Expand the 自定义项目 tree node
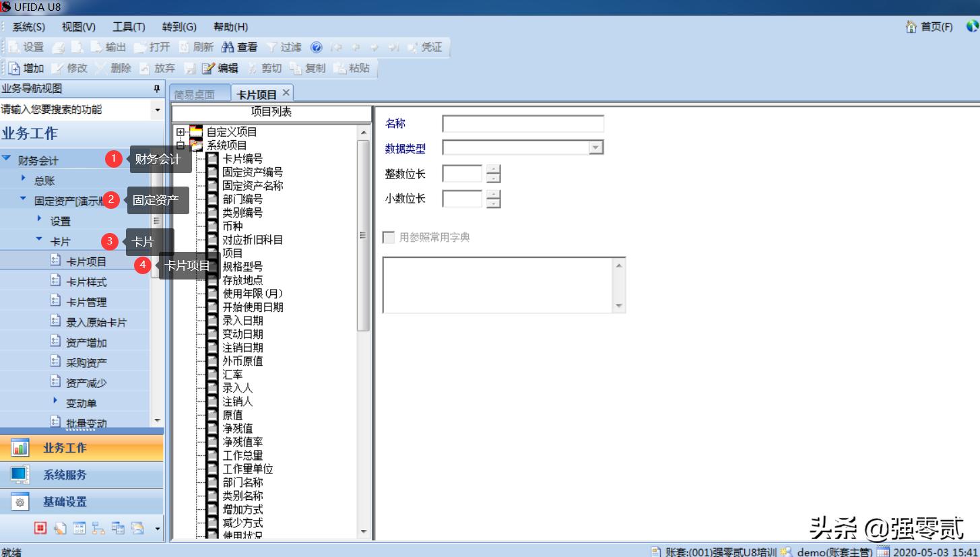The image size is (980, 557). point(180,132)
